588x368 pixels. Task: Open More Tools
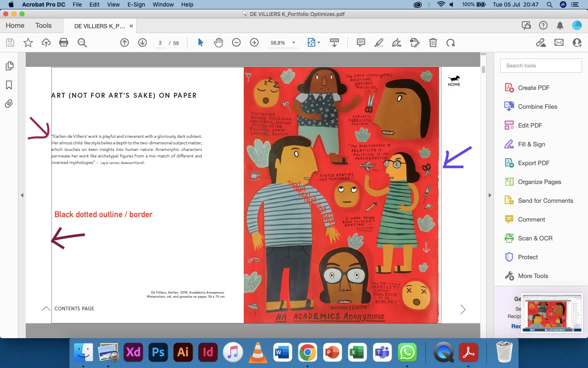tap(533, 276)
